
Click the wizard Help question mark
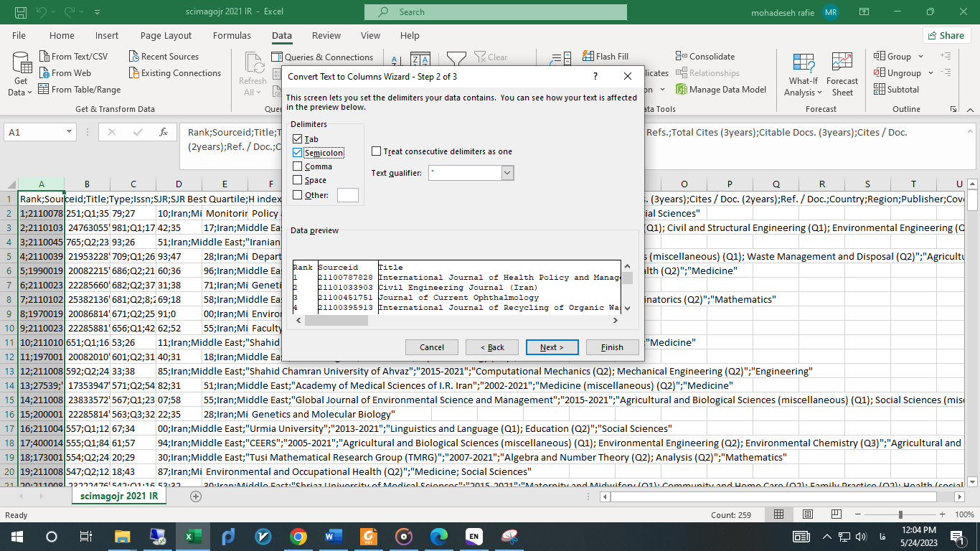tap(595, 76)
